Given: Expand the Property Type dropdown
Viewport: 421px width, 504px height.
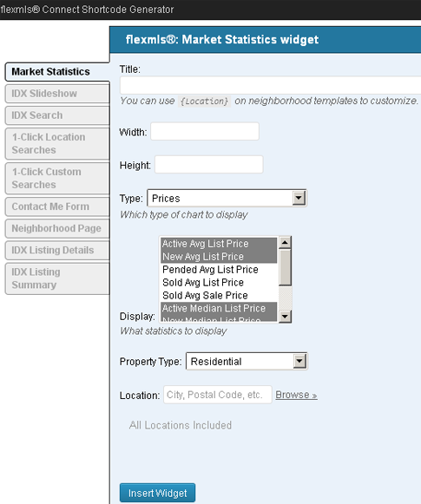Looking at the screenshot, I should tap(299, 361).
